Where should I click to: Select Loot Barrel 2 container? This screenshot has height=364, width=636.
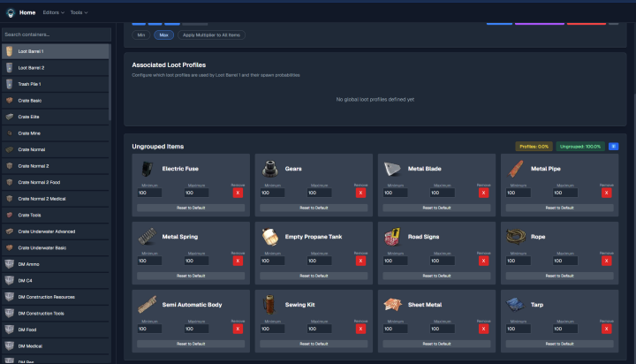tap(55, 68)
